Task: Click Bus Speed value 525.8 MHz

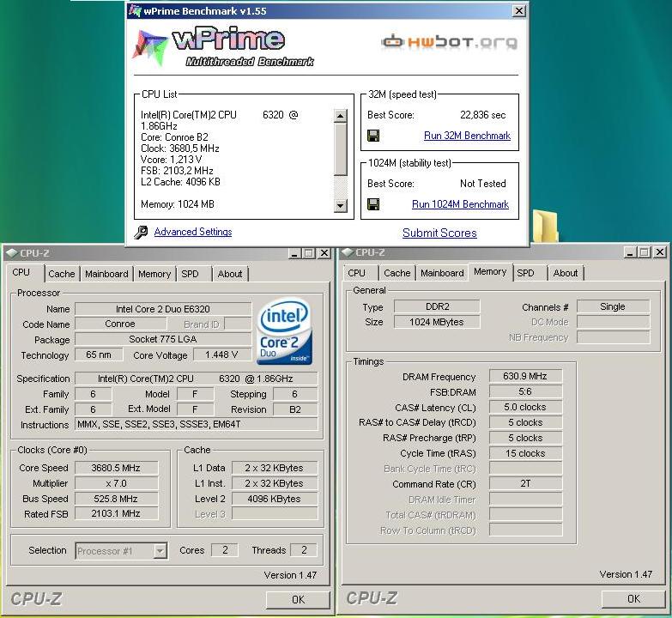Action: pyautogui.click(x=116, y=499)
